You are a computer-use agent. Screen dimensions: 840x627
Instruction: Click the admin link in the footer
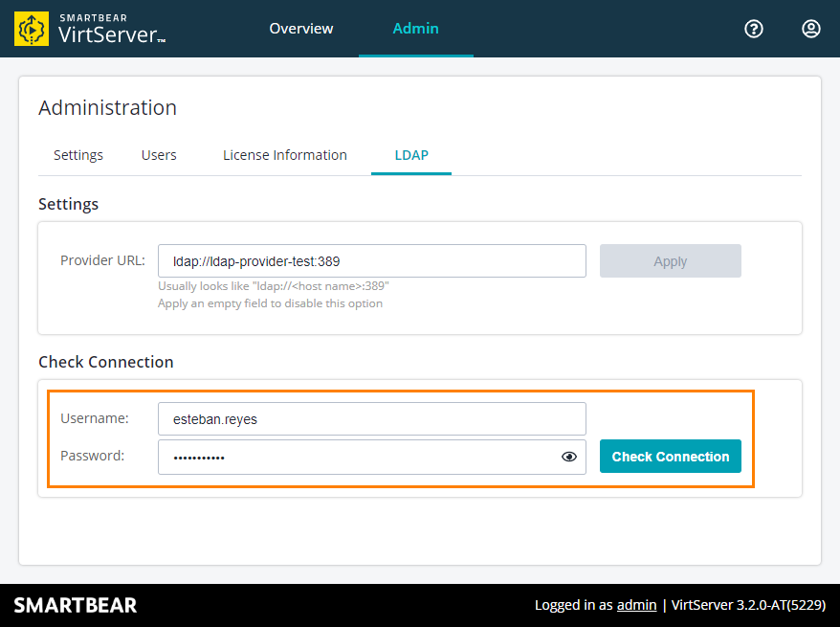point(637,604)
